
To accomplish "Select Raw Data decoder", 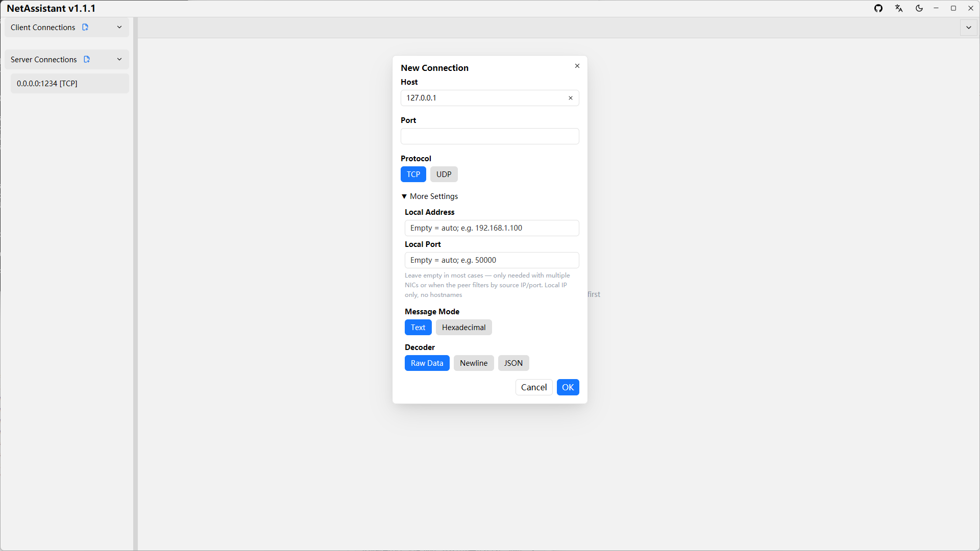I will coord(427,363).
